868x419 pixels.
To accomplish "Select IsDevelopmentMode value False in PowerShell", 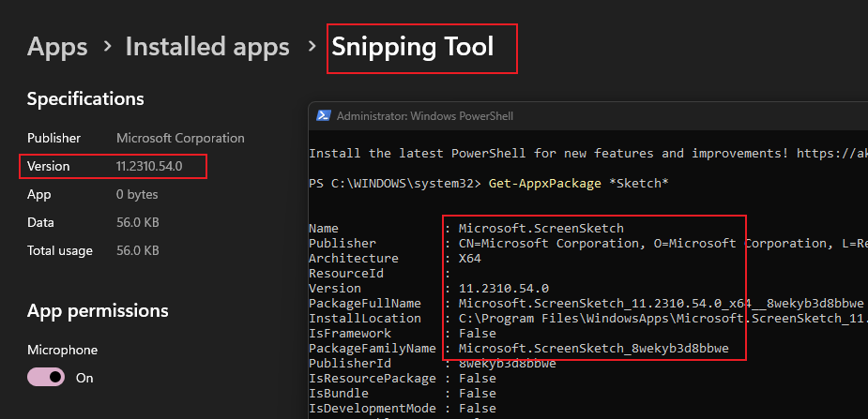I will 478,409.
